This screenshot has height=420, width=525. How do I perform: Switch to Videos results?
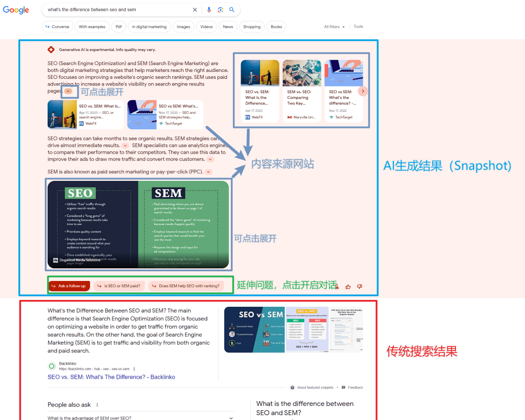[206, 27]
